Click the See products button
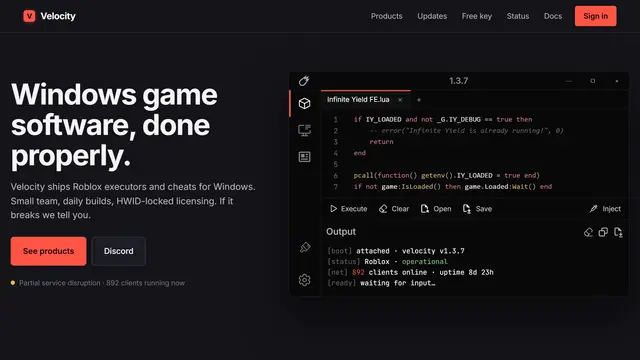Viewport: 640px width, 360px height. 49,251
